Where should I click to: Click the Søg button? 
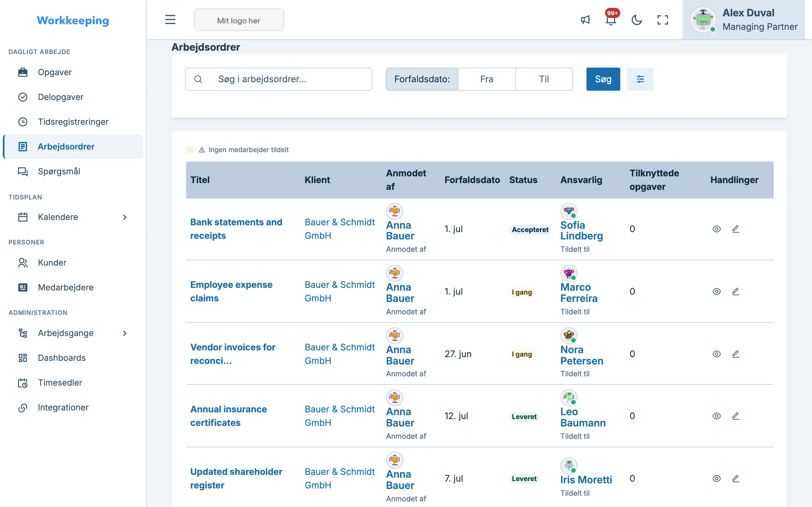click(603, 79)
